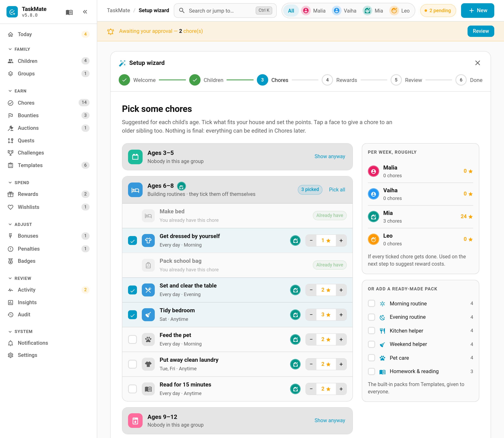
Task: Open the book icon beside TaskMate title
Action: click(69, 12)
